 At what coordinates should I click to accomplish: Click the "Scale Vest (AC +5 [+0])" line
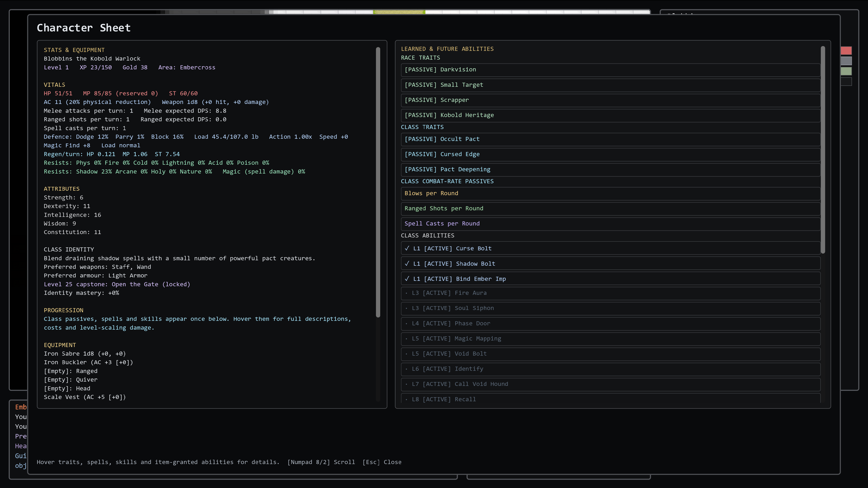point(85,397)
